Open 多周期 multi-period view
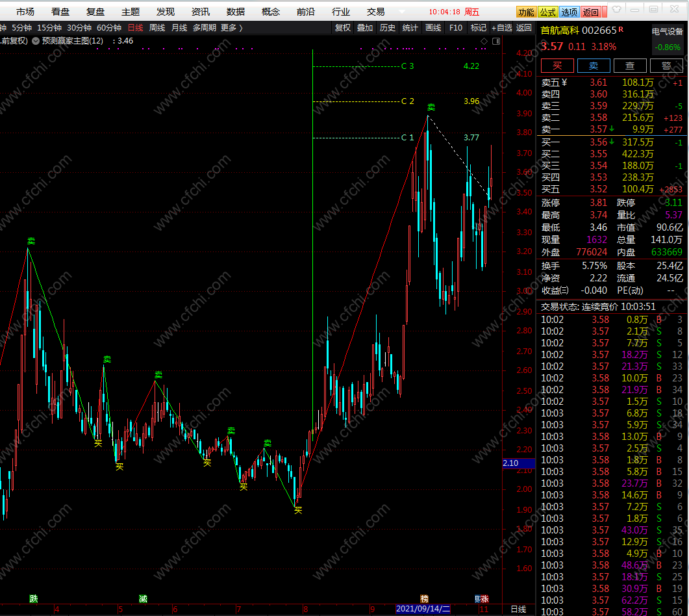The image size is (689, 616). [x=205, y=28]
